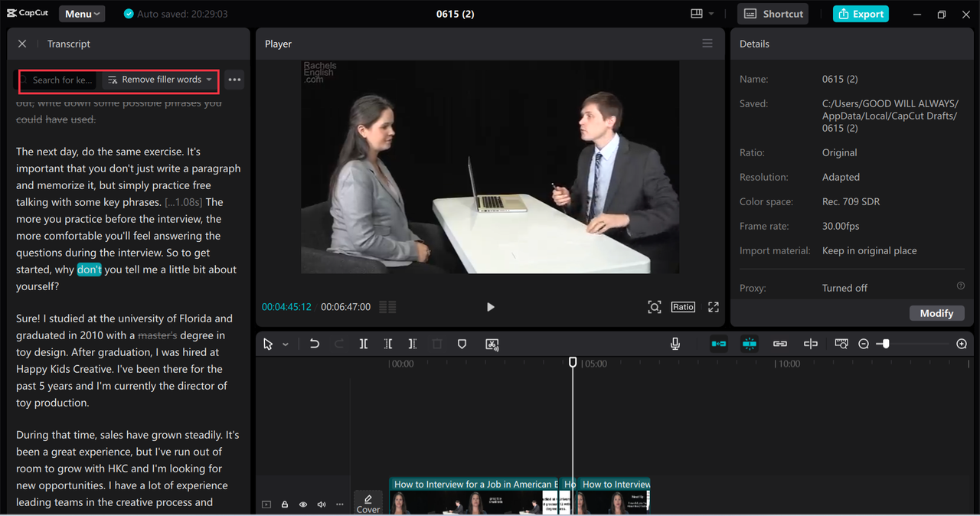Click the strikethrough word master's in transcript

tap(157, 335)
